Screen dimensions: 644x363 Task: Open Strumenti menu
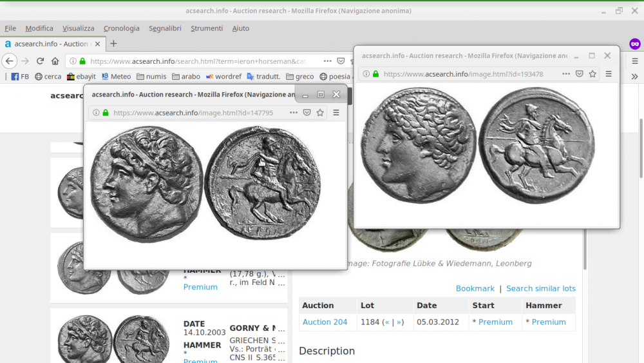[x=207, y=28]
